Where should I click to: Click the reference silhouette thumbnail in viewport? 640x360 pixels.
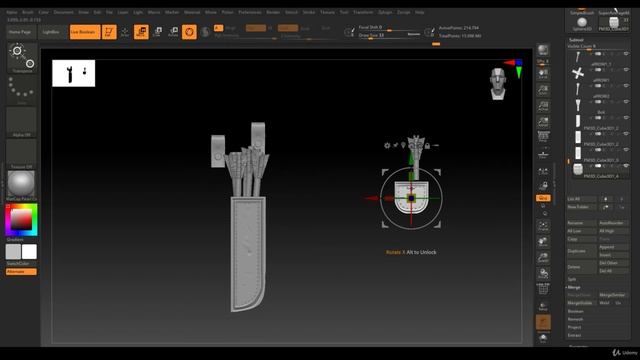pyautogui.click(x=73, y=73)
